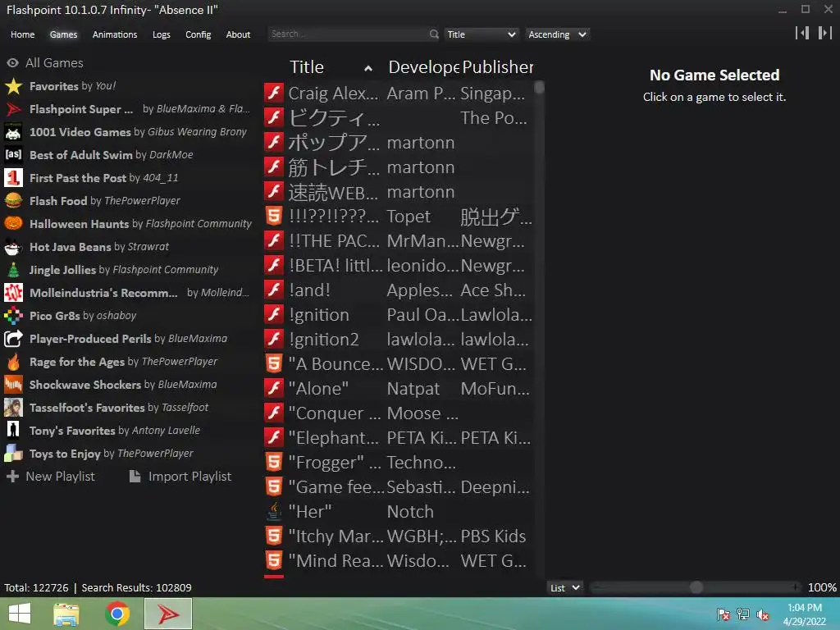
Task: Click the All Games eye icon
Action: (13, 62)
